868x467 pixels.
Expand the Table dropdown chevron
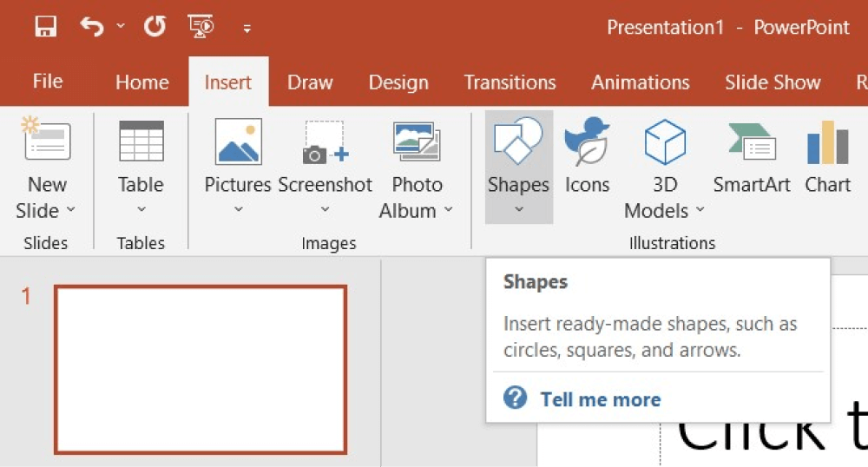(141, 209)
